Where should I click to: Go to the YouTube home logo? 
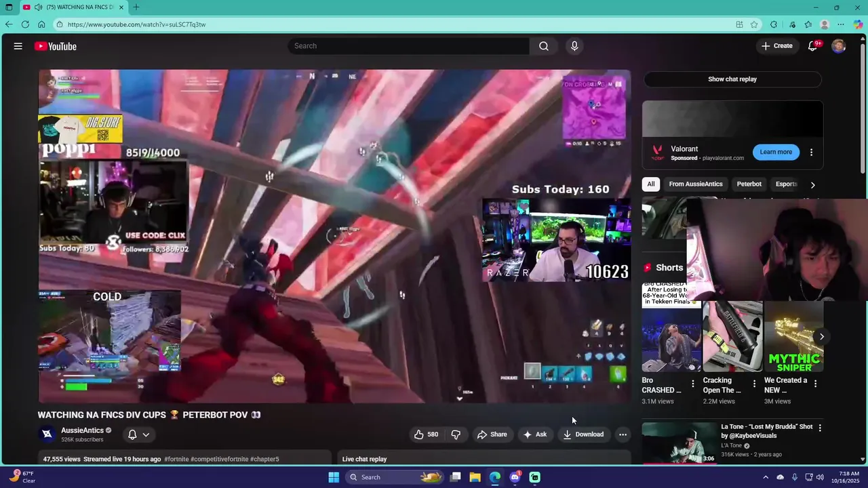(56, 46)
